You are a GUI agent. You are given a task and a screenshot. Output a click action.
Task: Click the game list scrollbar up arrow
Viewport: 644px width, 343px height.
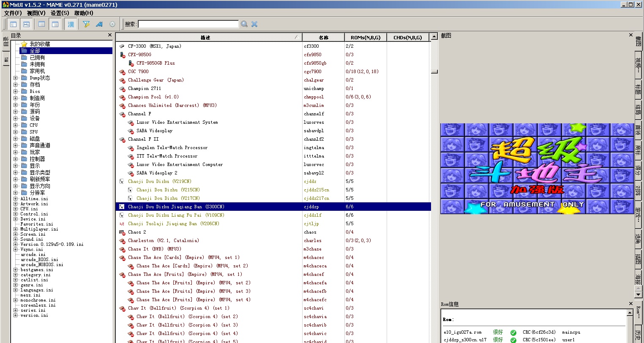pos(434,37)
